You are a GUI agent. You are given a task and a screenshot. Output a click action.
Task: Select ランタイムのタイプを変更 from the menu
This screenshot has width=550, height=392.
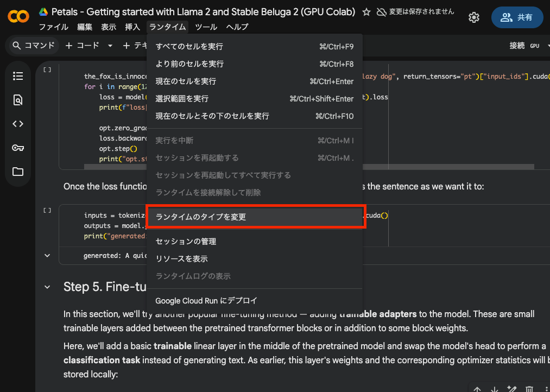(x=255, y=217)
